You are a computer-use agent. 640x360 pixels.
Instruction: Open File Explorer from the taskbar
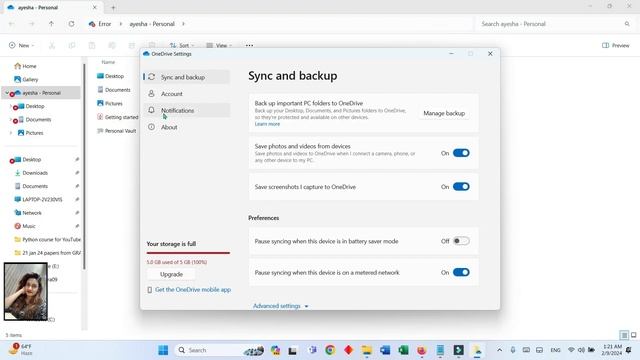pos(367,350)
